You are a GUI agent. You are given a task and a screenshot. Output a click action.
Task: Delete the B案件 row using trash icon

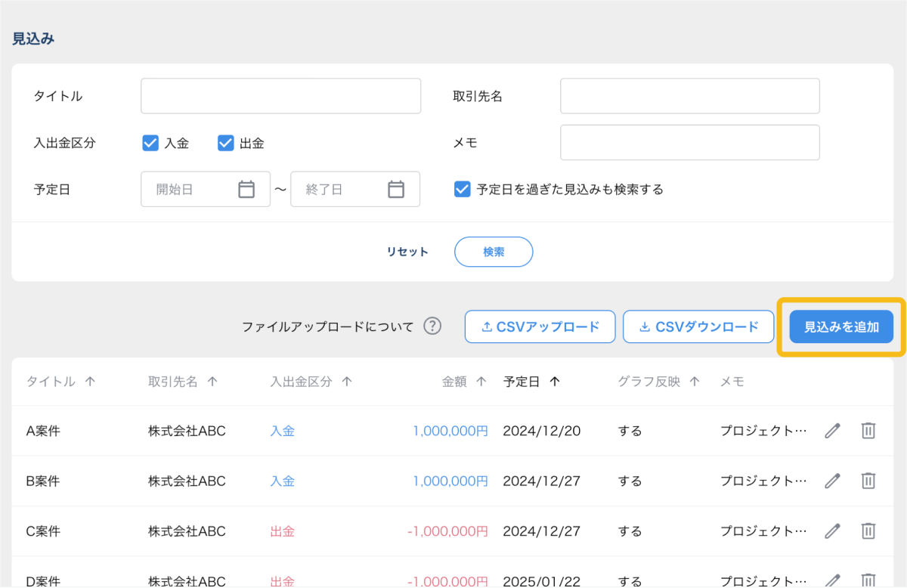tap(868, 481)
